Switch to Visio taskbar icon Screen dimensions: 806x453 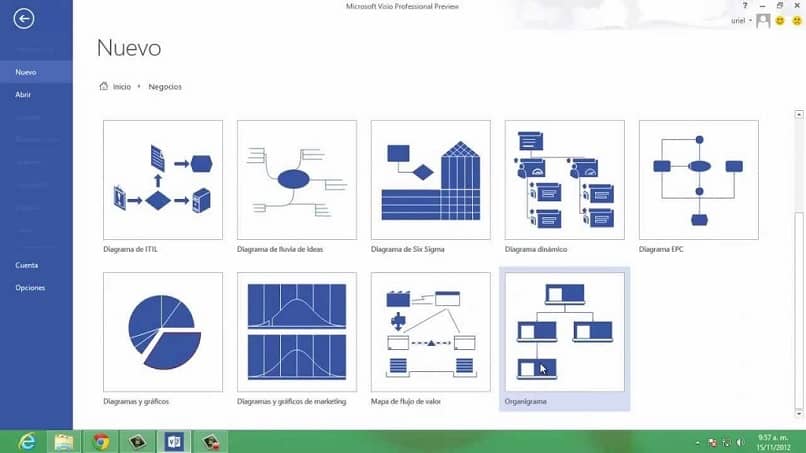(x=174, y=442)
